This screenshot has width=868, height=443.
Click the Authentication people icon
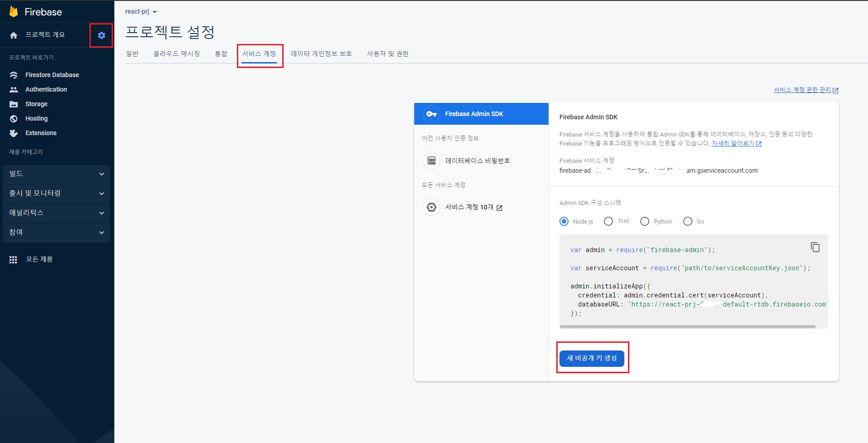tap(14, 89)
